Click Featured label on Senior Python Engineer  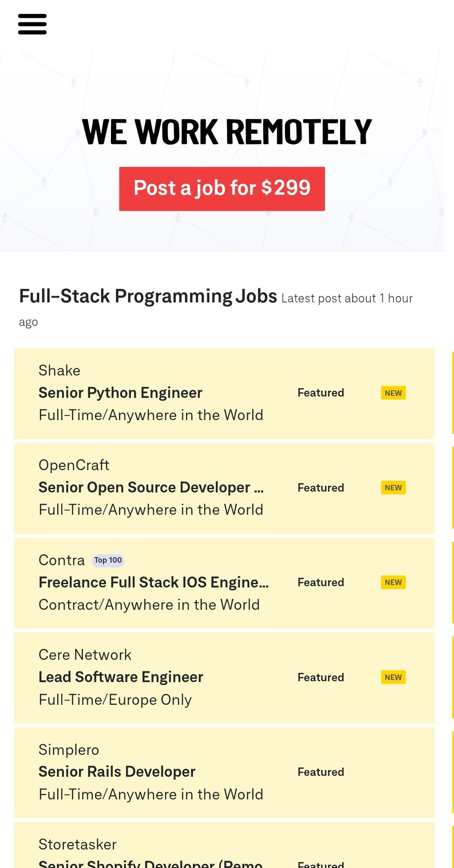[x=321, y=393]
